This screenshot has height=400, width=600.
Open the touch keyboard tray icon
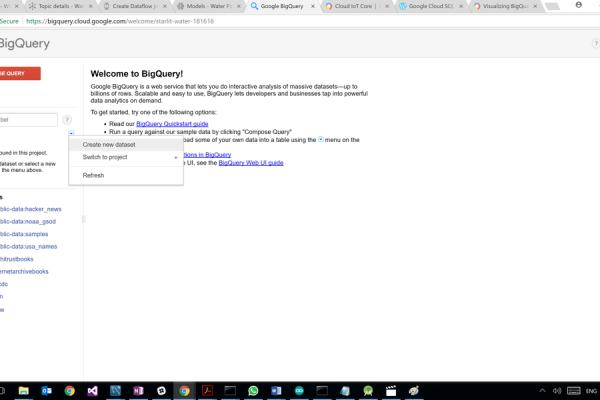[x=574, y=391]
